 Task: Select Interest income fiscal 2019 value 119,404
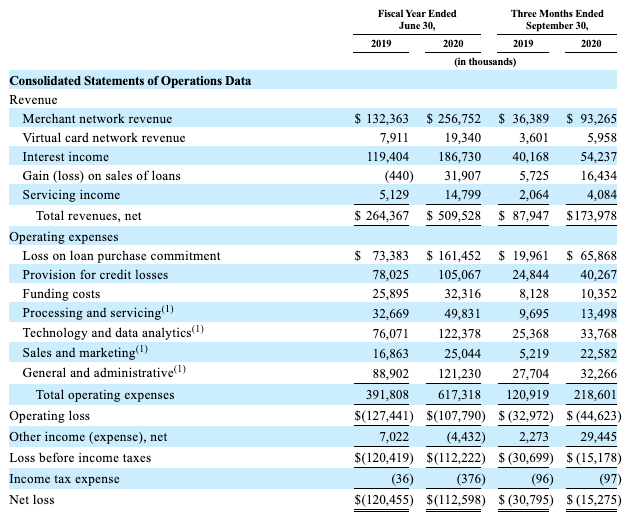point(388,157)
